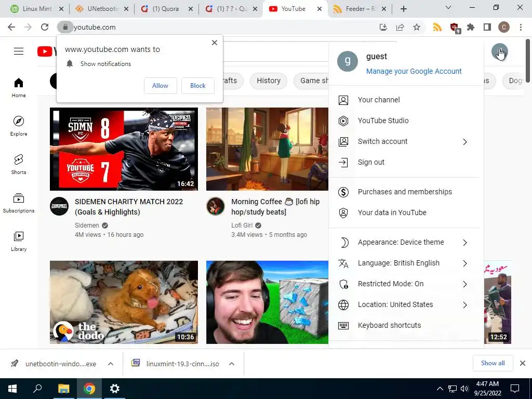Click the share page icon

click(400, 27)
